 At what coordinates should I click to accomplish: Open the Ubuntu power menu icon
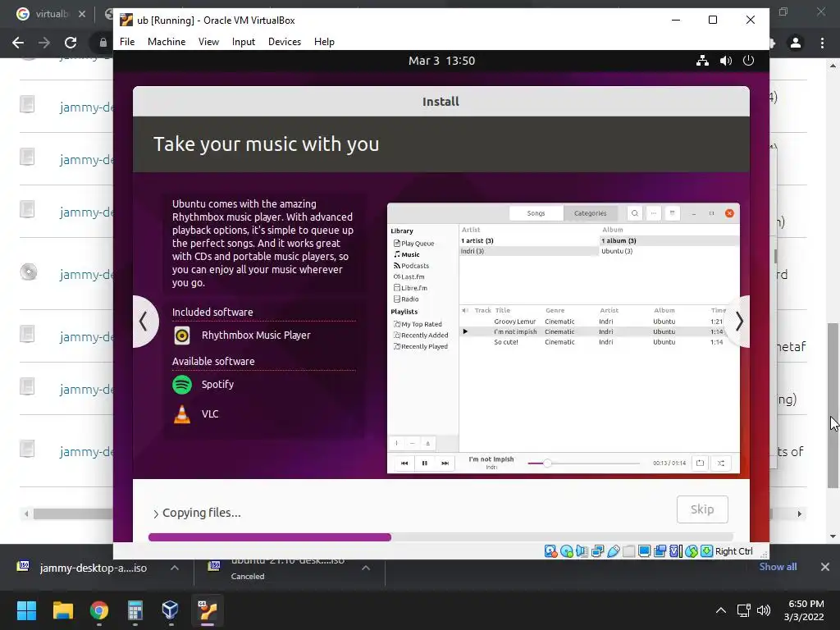tap(748, 61)
